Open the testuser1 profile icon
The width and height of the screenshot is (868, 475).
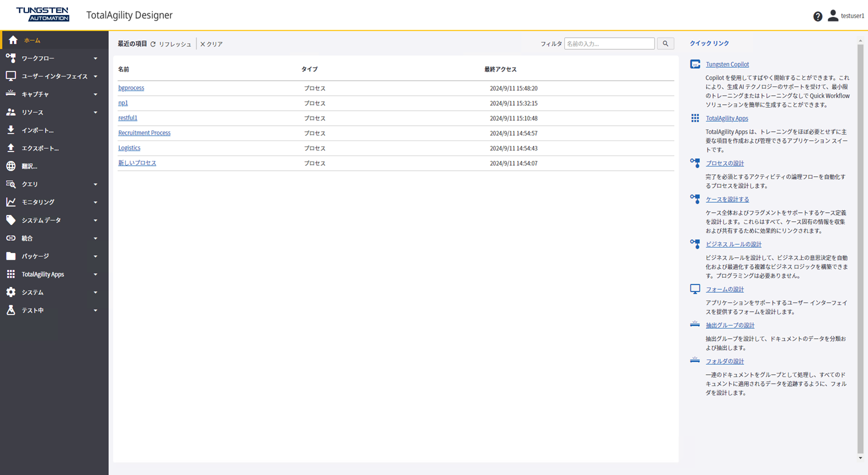pyautogui.click(x=833, y=16)
